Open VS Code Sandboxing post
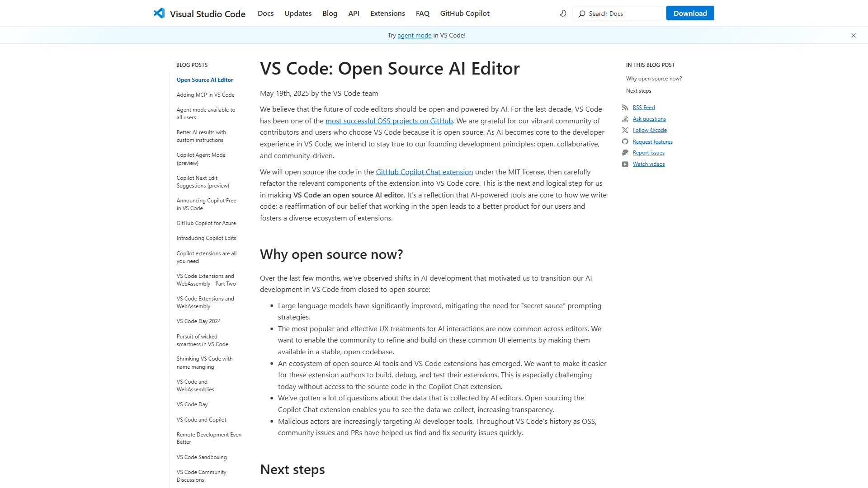This screenshot has height=488, width=868. tap(202, 457)
